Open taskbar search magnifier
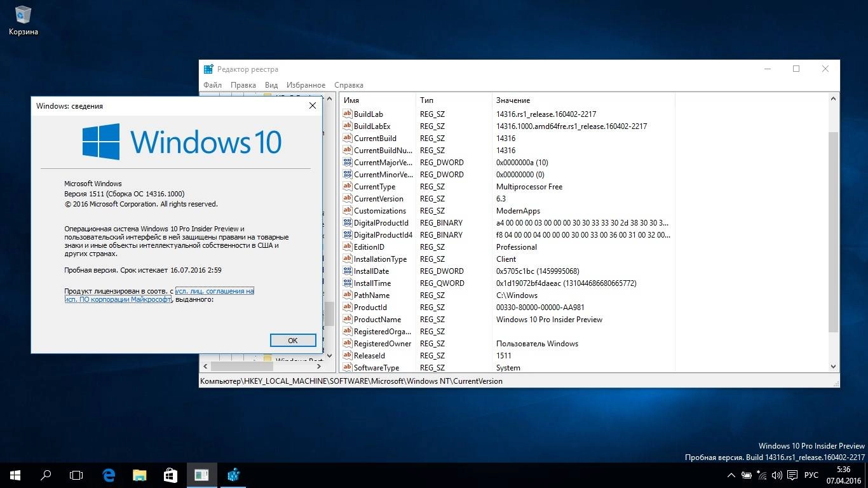 pyautogui.click(x=46, y=475)
